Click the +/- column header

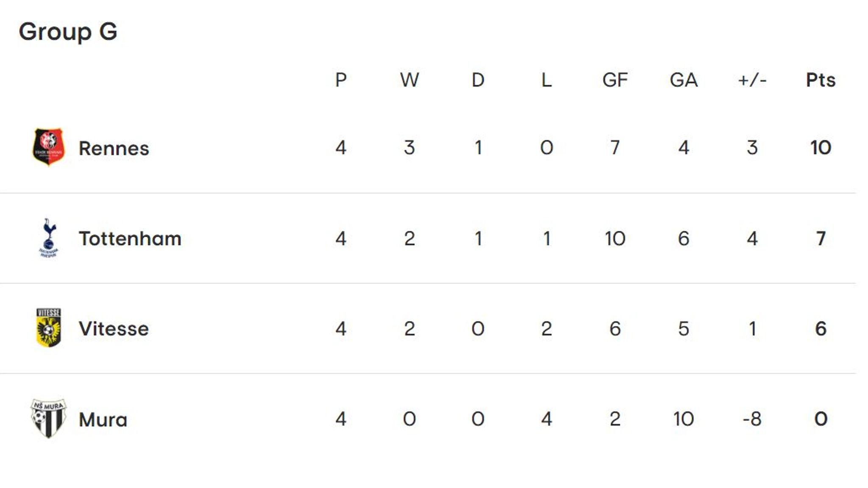(752, 80)
